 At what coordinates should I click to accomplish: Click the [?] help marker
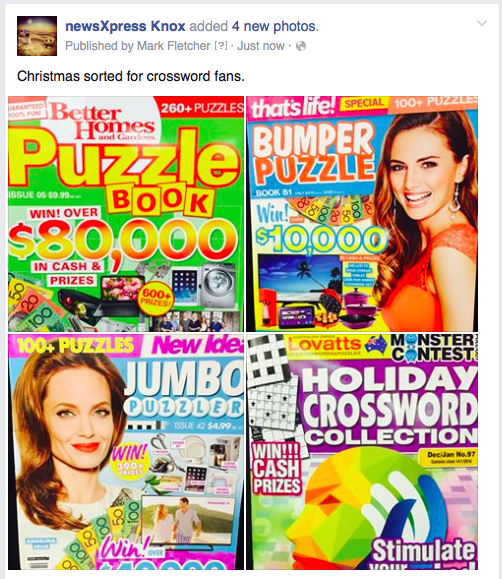[x=221, y=46]
